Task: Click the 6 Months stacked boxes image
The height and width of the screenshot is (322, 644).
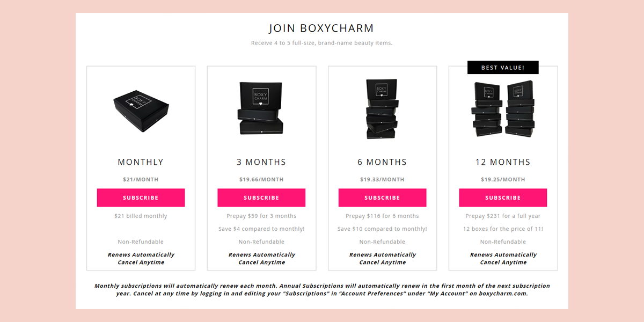Action: pos(382,109)
